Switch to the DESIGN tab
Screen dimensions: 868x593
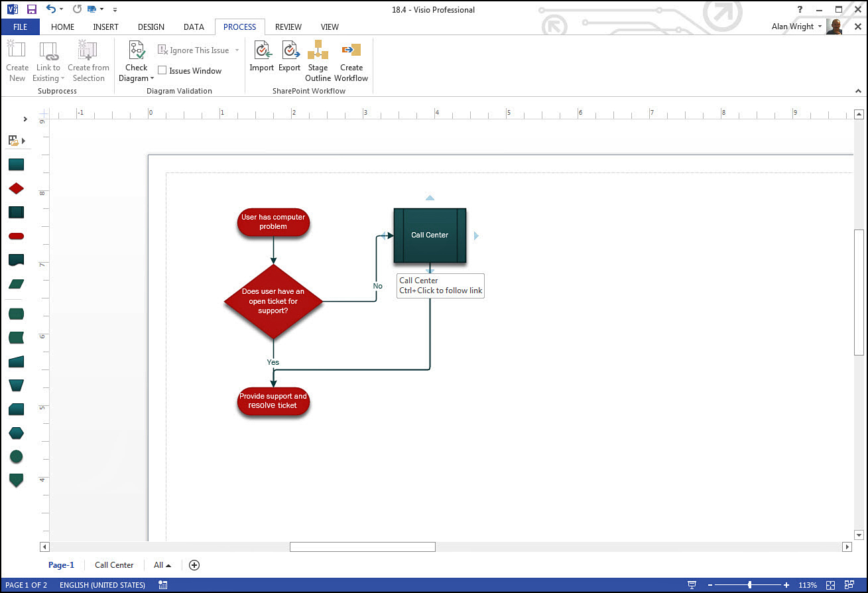tap(151, 27)
